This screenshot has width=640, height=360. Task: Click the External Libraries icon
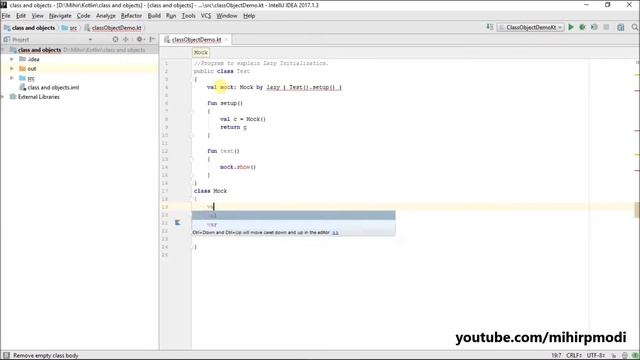(x=13, y=97)
